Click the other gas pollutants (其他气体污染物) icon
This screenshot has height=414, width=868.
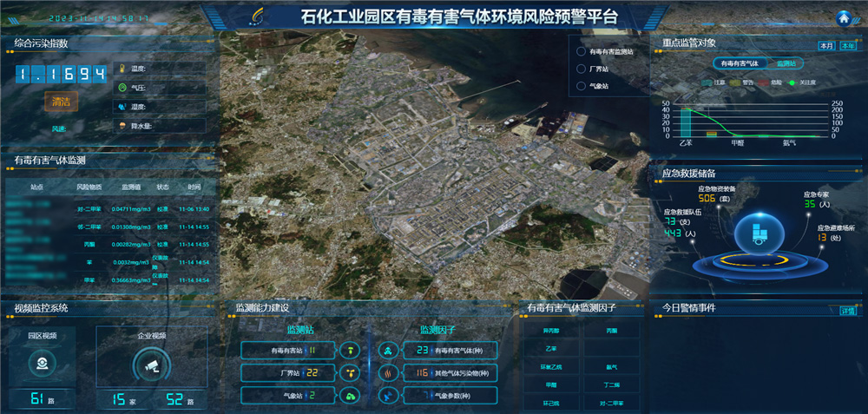click(386, 372)
